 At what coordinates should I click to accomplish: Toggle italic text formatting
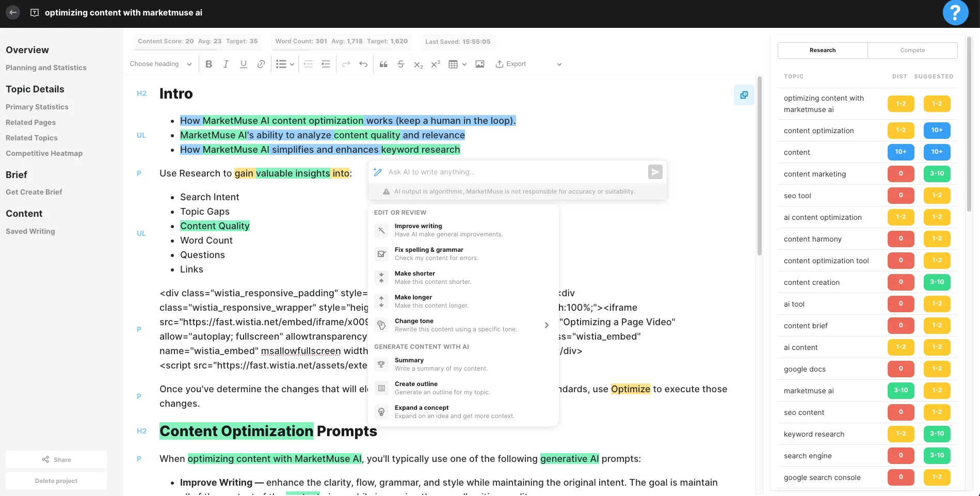(226, 64)
